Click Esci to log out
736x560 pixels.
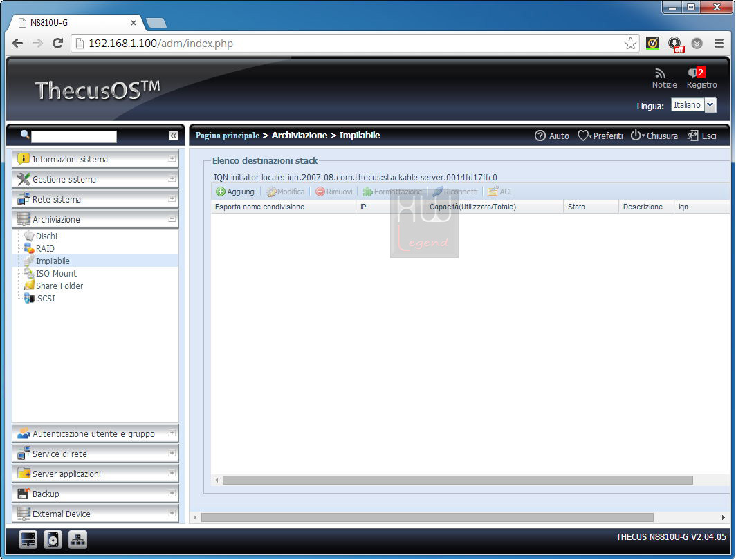702,136
